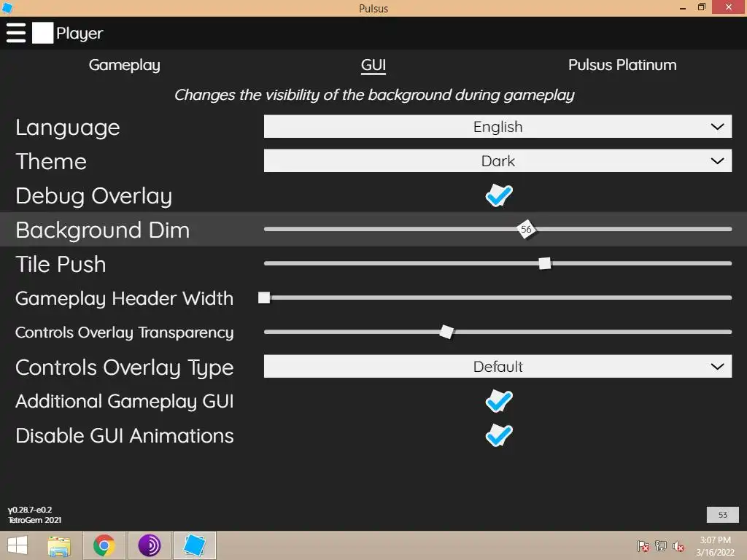Click the Additional Gameplay GUI label

point(124,402)
